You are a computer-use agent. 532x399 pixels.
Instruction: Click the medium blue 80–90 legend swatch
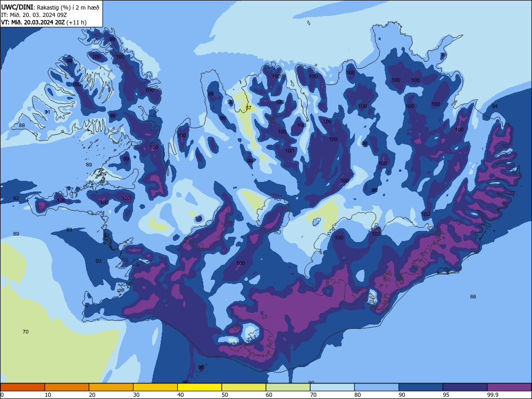point(377,387)
